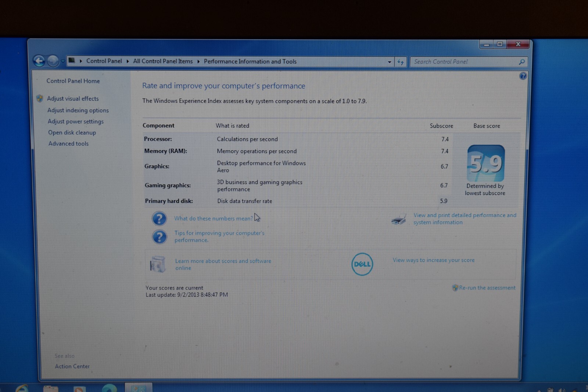Screen dimensions: 588x392
Task: Expand the arrow before Control Panel breadcrumb
Action: point(81,61)
